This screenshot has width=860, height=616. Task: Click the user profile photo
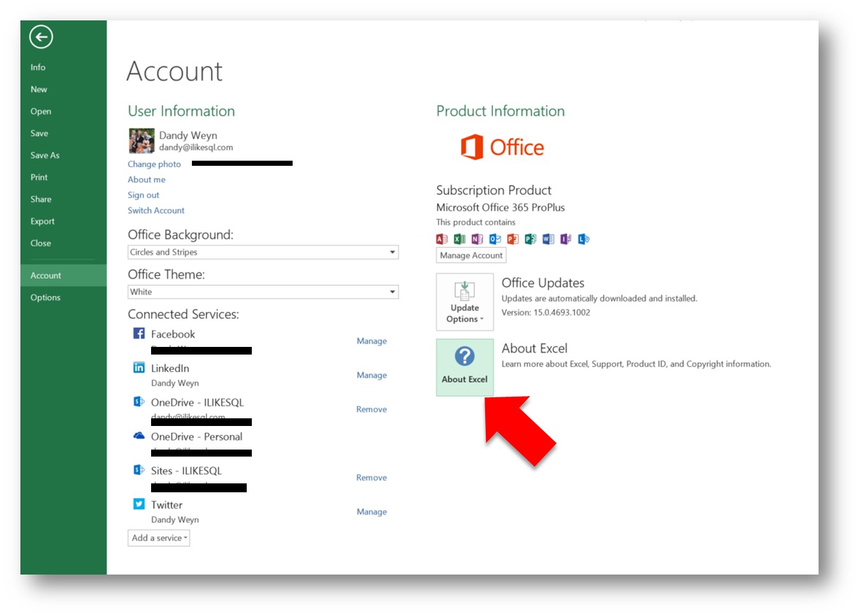point(142,141)
